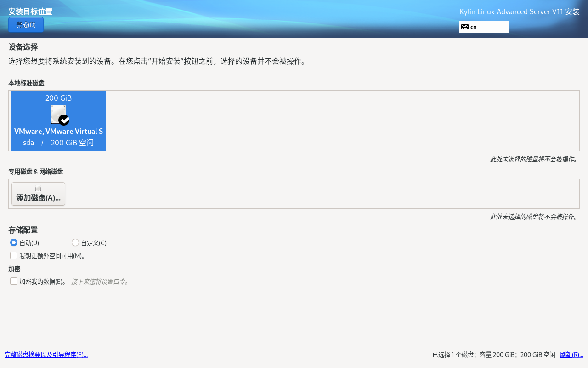Viewport: 588px width, 368px height.
Task: Click the 专用磁盘 & 网络磁盘 label
Action: (36, 172)
